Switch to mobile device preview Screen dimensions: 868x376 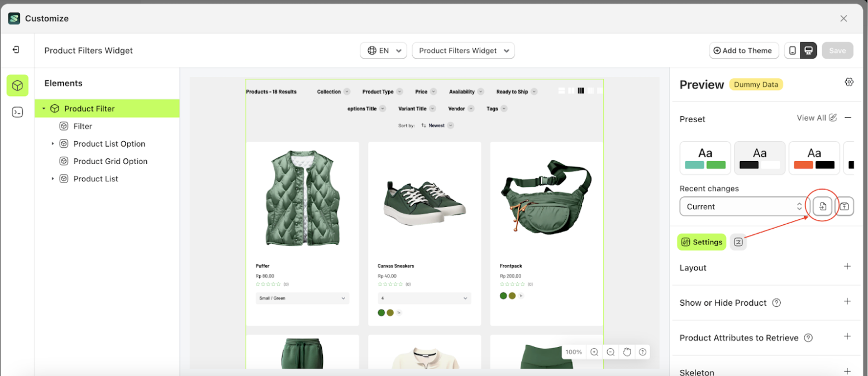point(792,50)
